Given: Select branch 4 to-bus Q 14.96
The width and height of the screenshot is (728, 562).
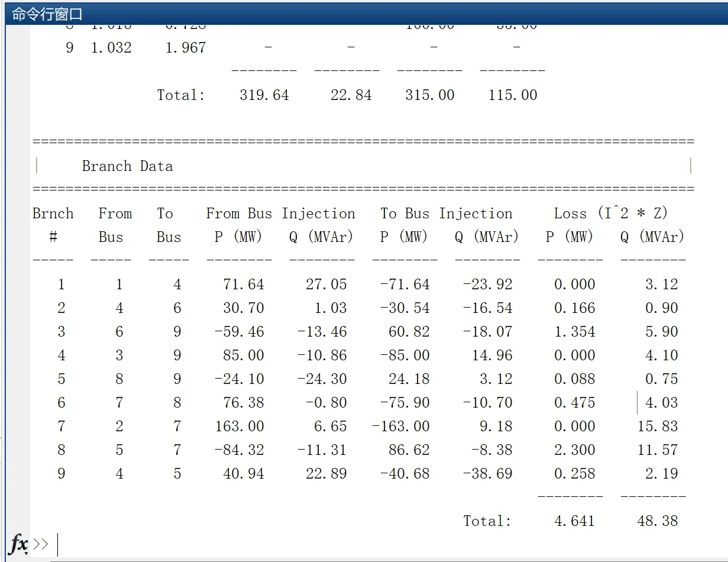Looking at the screenshot, I should [x=491, y=356].
